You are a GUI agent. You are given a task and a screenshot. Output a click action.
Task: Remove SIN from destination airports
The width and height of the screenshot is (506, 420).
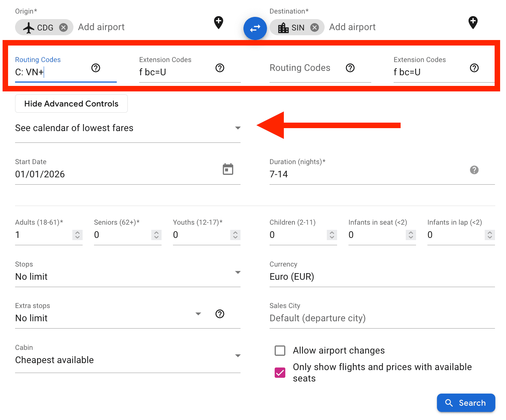[x=314, y=28]
